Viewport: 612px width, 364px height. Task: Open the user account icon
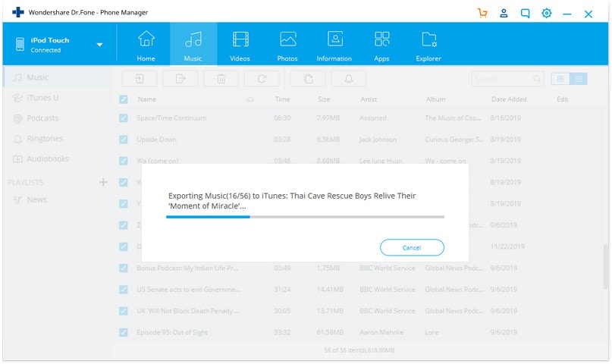click(x=504, y=13)
